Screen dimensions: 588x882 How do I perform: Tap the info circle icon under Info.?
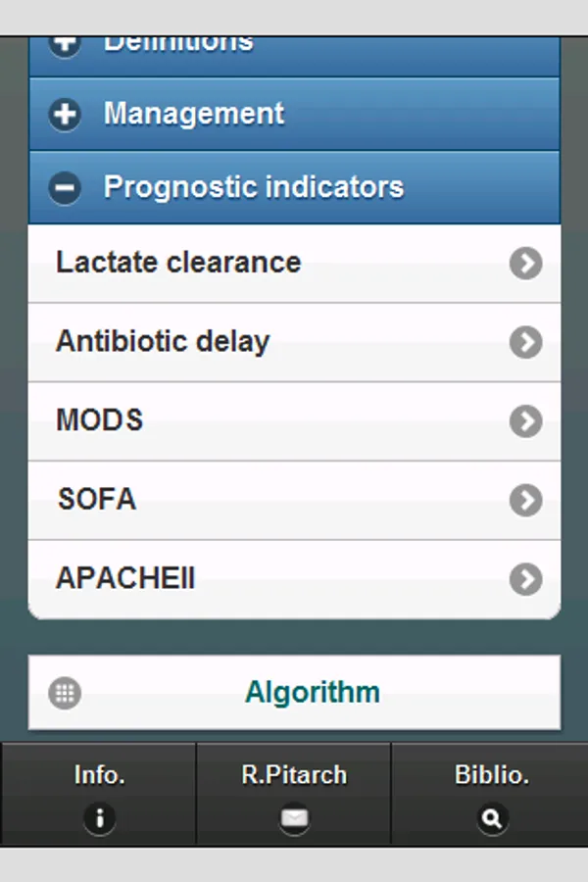coord(99,818)
